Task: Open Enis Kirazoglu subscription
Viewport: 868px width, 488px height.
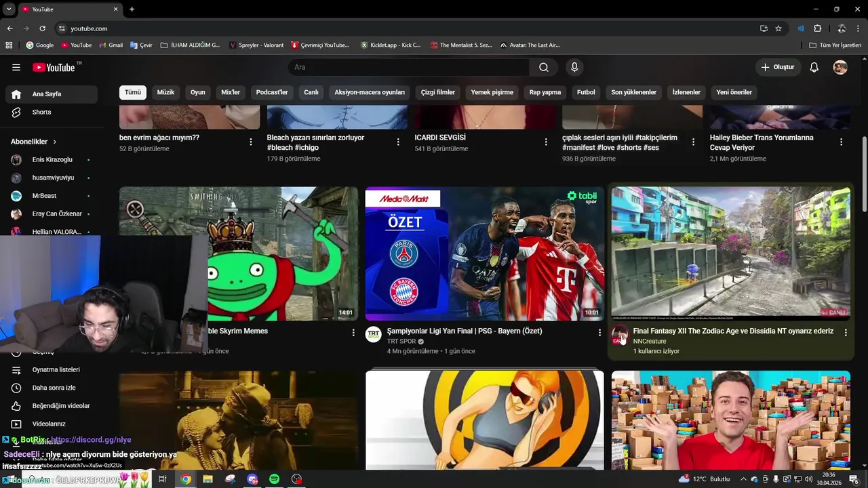Action: pyautogui.click(x=52, y=159)
